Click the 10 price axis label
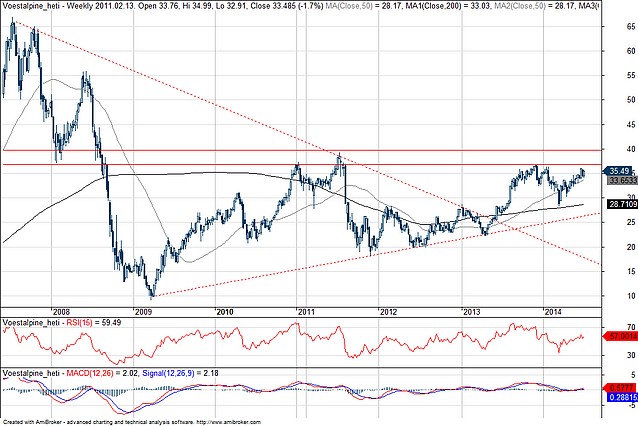The width and height of the screenshot is (638, 426). point(631,296)
